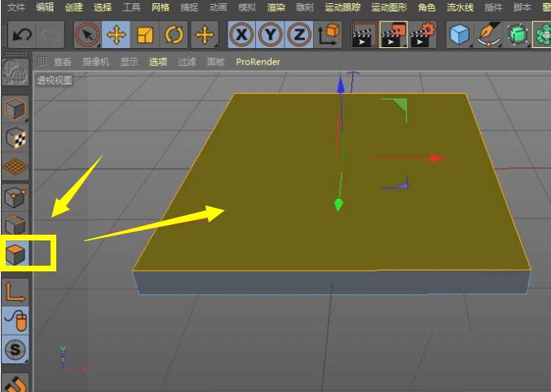551x392 pixels.
Task: Switch to Polygons mode orange-top cube
Action: click(15, 253)
